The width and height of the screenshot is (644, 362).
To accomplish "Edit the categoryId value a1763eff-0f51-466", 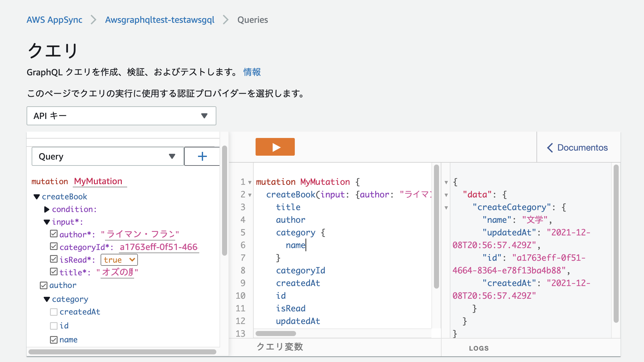I will click(159, 247).
